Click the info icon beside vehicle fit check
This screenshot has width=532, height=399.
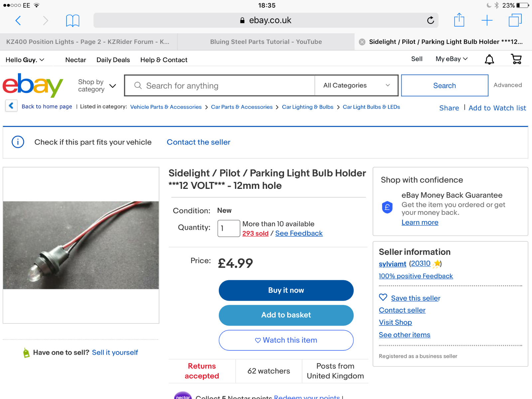(x=18, y=142)
